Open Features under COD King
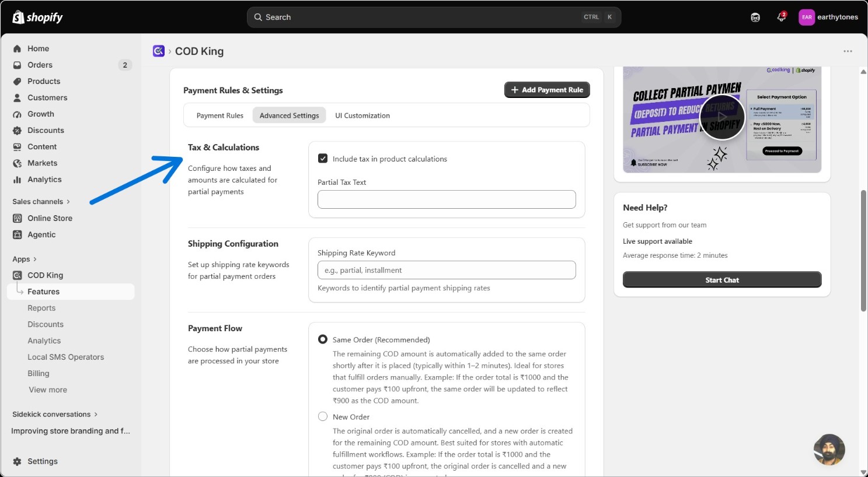Screen dimensions: 868x477 71,292
